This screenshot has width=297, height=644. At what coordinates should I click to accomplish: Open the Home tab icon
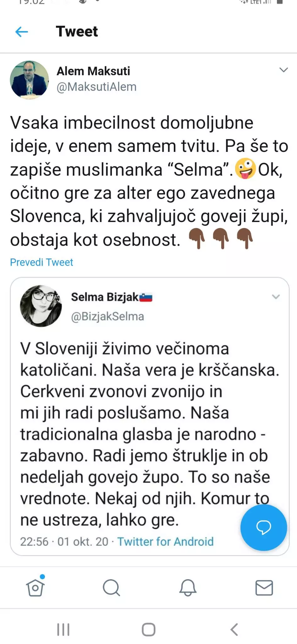(35, 587)
